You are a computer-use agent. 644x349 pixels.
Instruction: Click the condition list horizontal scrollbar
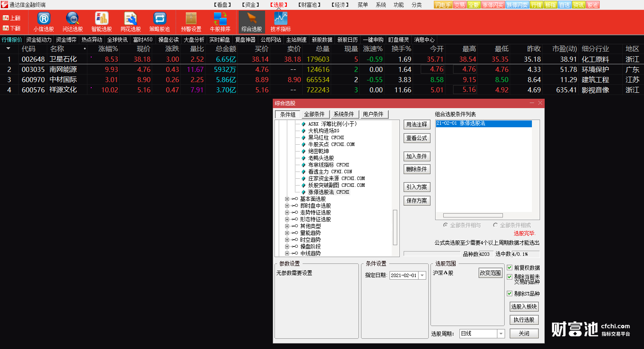[473, 215]
